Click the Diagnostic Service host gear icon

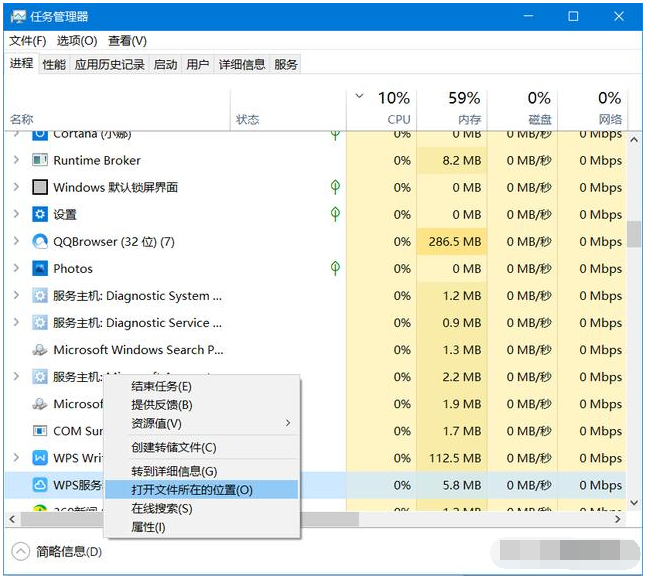pyautogui.click(x=40, y=323)
